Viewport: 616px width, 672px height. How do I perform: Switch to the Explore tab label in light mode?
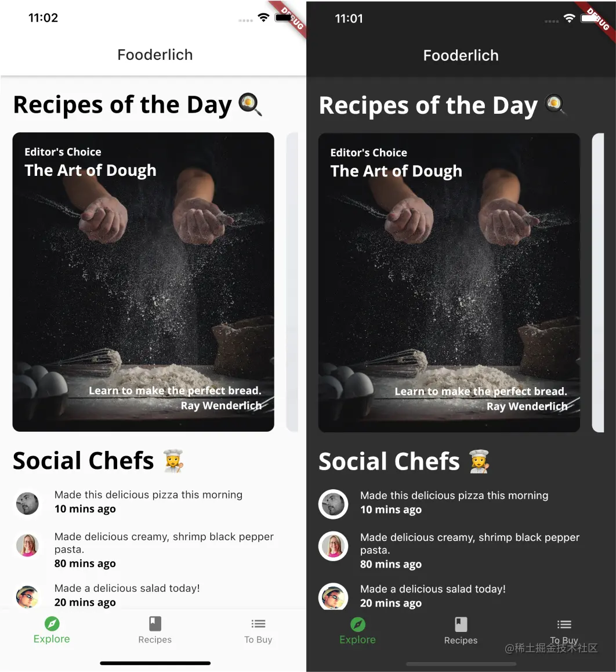coord(52,639)
